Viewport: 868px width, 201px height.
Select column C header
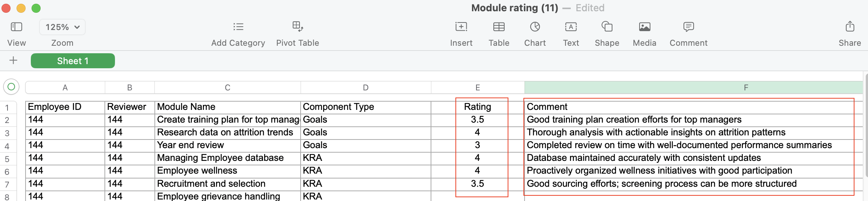pos(227,87)
